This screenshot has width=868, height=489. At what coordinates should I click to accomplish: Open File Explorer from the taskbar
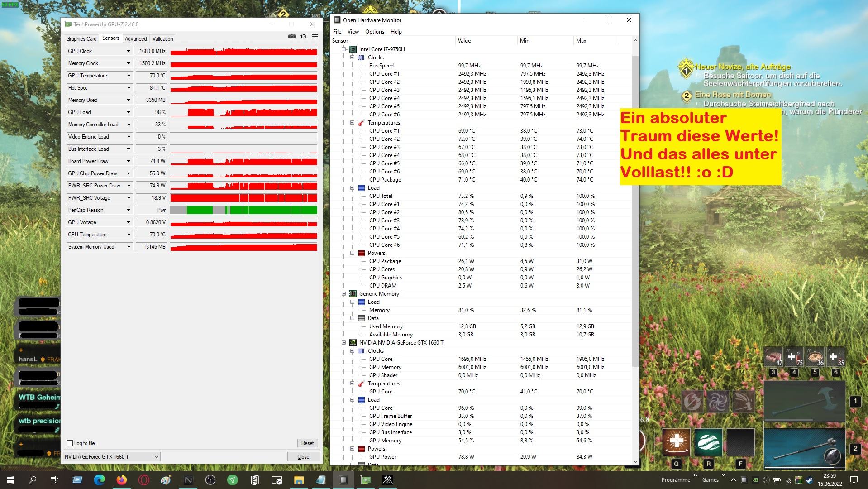(299, 480)
